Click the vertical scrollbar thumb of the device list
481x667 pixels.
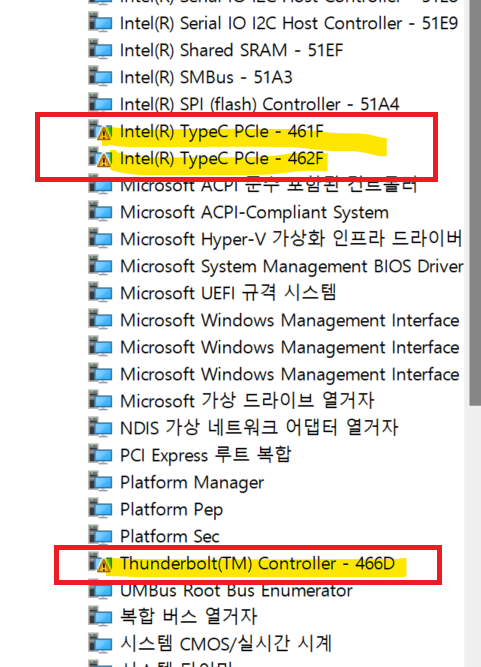475,202
